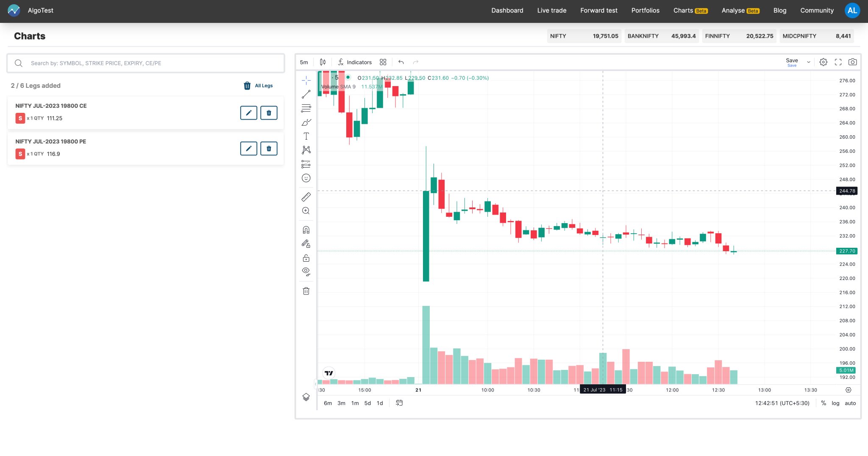Screen dimensions: 868x456
Task: Delete the NIFTY 19800 PE leg
Action: [269, 148]
